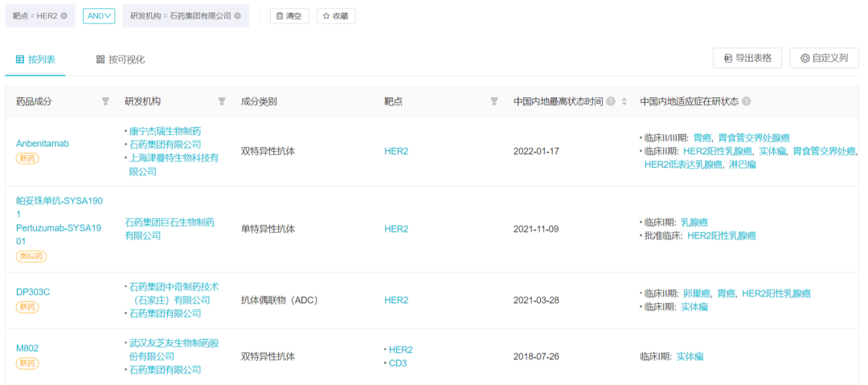868x385 pixels.
Task: Select date 2021-03-28 cell
Action: tap(536, 300)
